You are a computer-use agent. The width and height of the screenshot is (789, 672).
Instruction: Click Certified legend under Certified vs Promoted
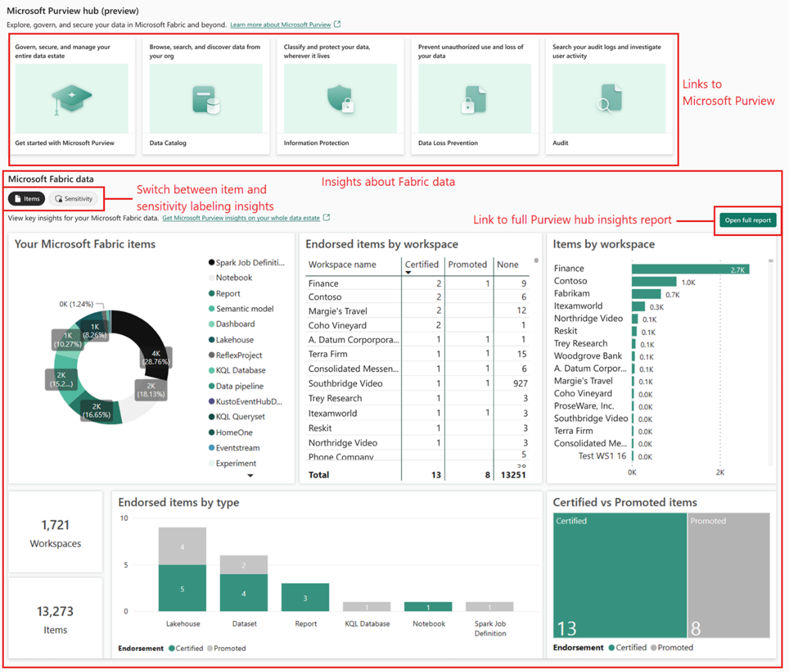pyautogui.click(x=628, y=648)
